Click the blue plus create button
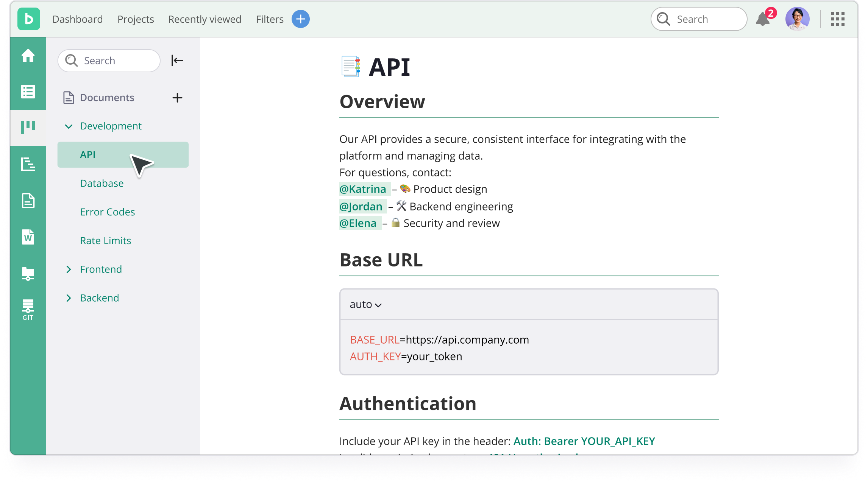 pyautogui.click(x=300, y=19)
